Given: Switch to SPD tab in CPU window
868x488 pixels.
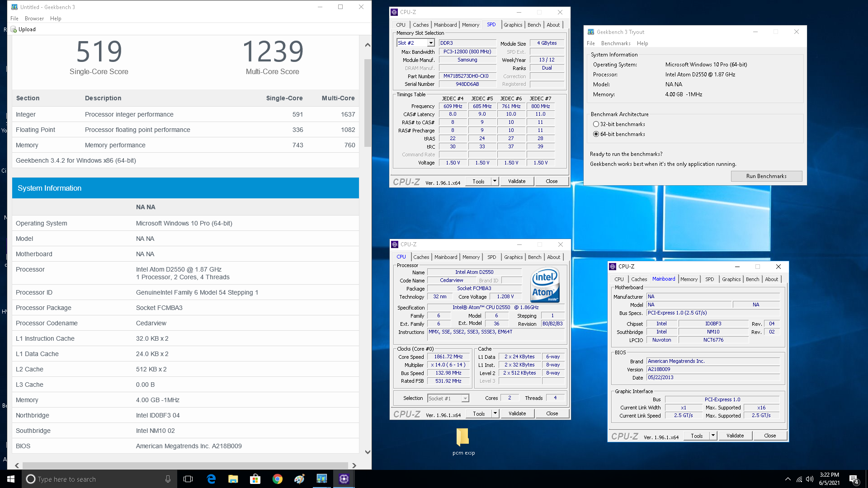Looking at the screenshot, I should 492,257.
